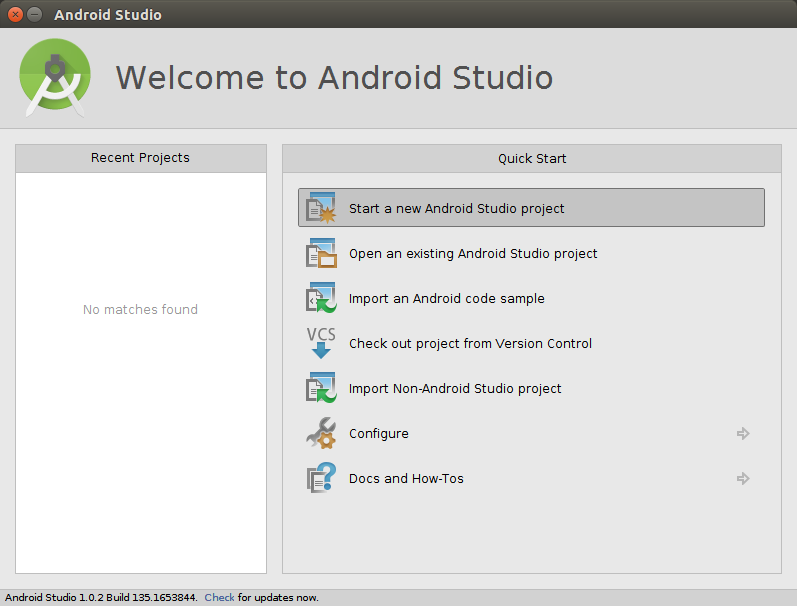Open an existing Android Studio project

tap(473, 253)
